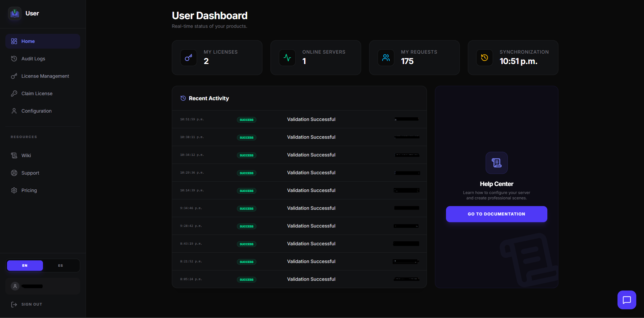Click the synchronization time 10:51 p.m.
The width and height of the screenshot is (644, 318).
518,61
